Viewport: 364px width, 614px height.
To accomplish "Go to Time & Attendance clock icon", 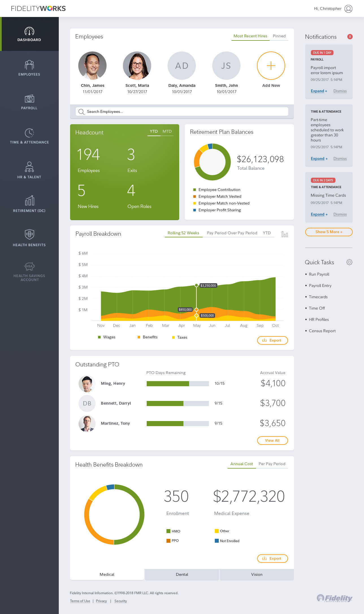I will pyautogui.click(x=29, y=133).
